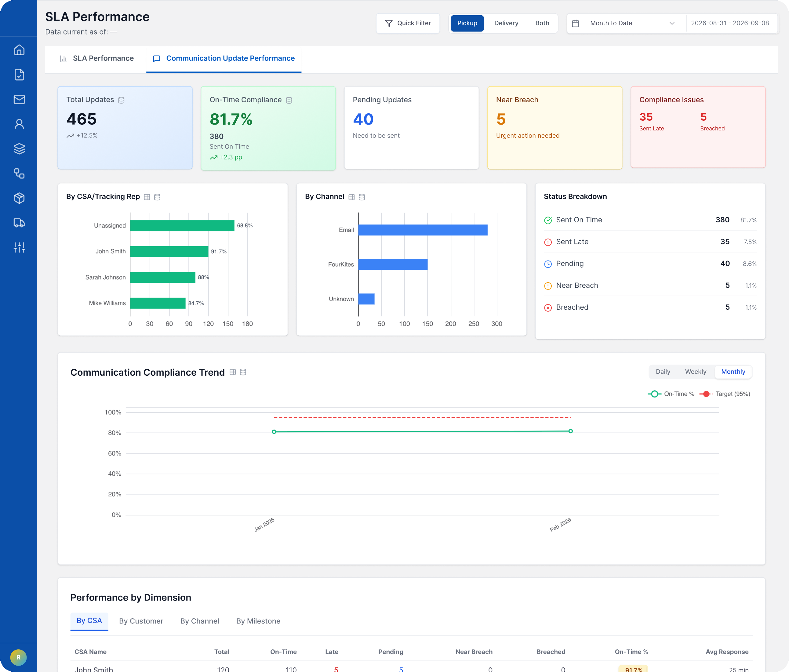Switch trend view to Monthly
This screenshot has height=672, width=789.
tap(733, 372)
